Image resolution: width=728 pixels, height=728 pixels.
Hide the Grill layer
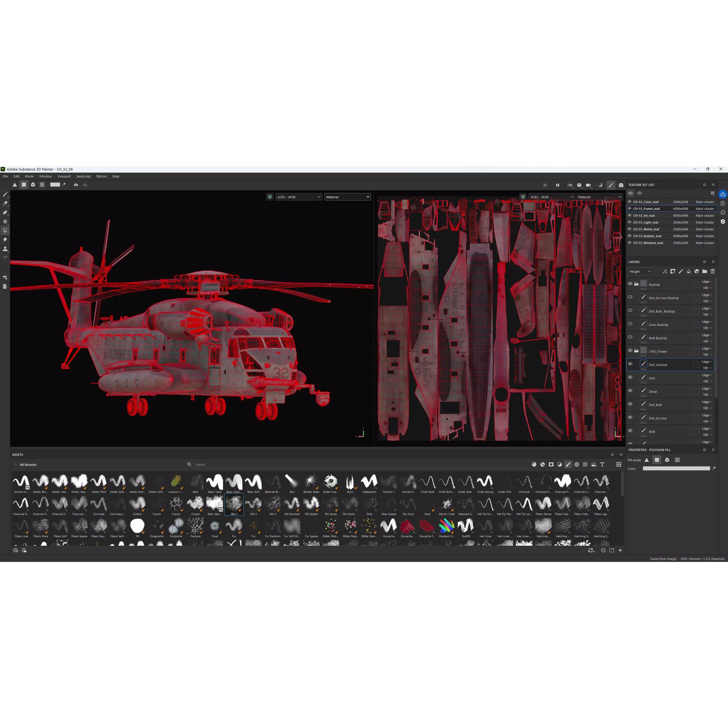point(630,377)
